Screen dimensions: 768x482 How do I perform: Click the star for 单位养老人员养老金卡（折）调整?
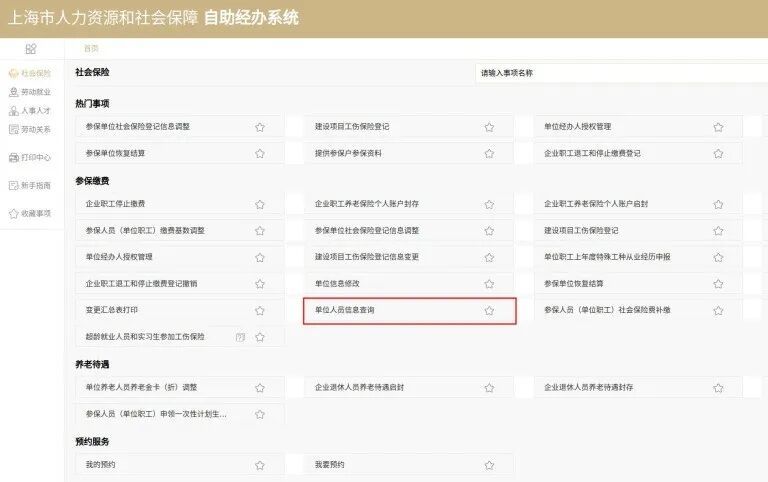260,388
